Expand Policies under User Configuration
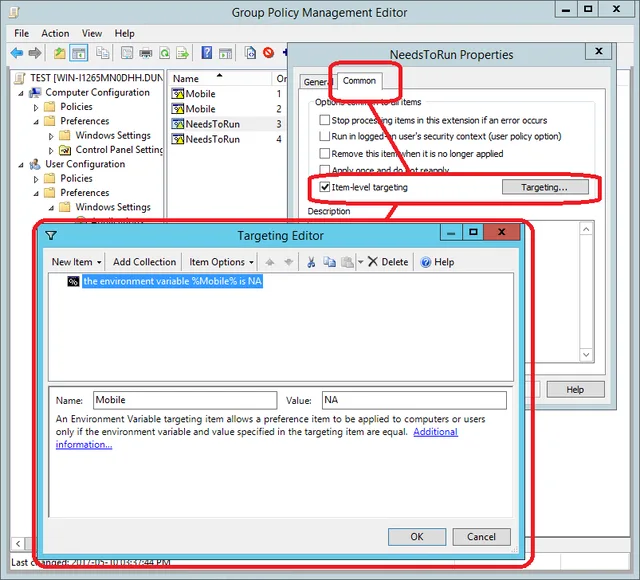Screen dimensions: 640x580 click(x=36, y=180)
